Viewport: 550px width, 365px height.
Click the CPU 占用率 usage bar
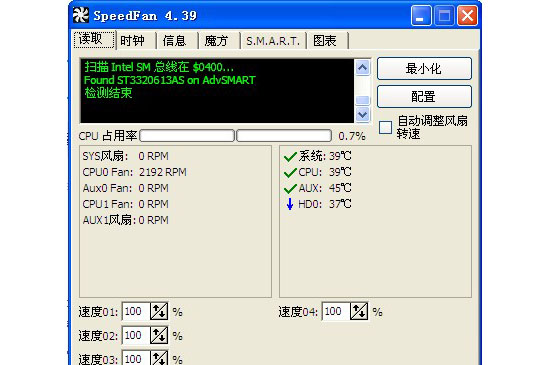[x=235, y=136]
